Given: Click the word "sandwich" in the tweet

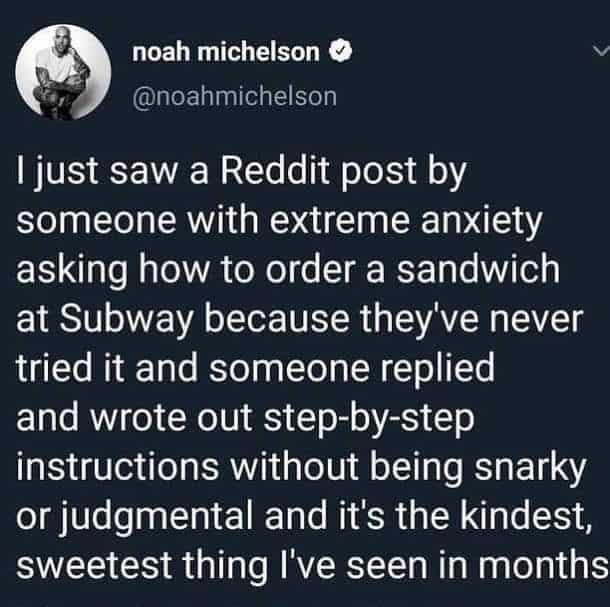Looking at the screenshot, I should (x=478, y=269).
